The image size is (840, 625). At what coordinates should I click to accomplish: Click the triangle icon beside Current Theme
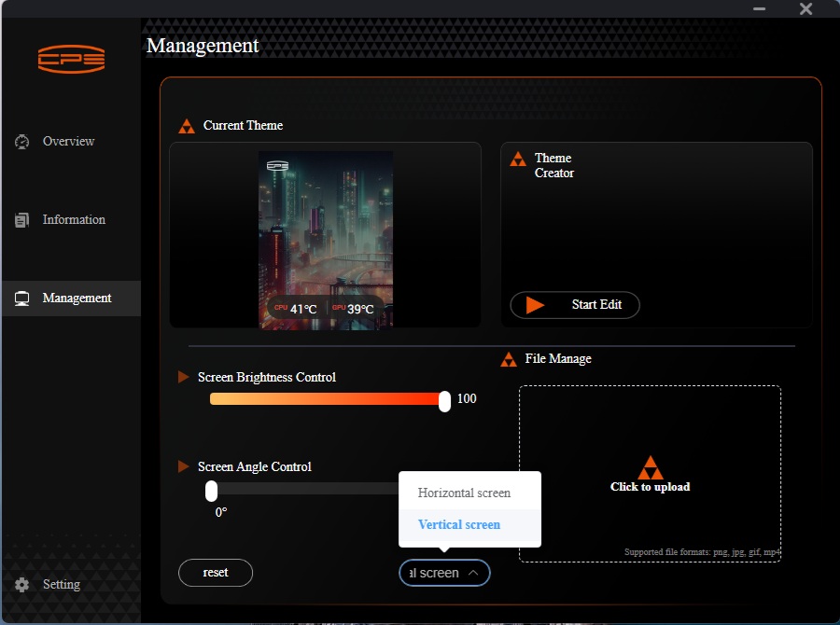[187, 126]
